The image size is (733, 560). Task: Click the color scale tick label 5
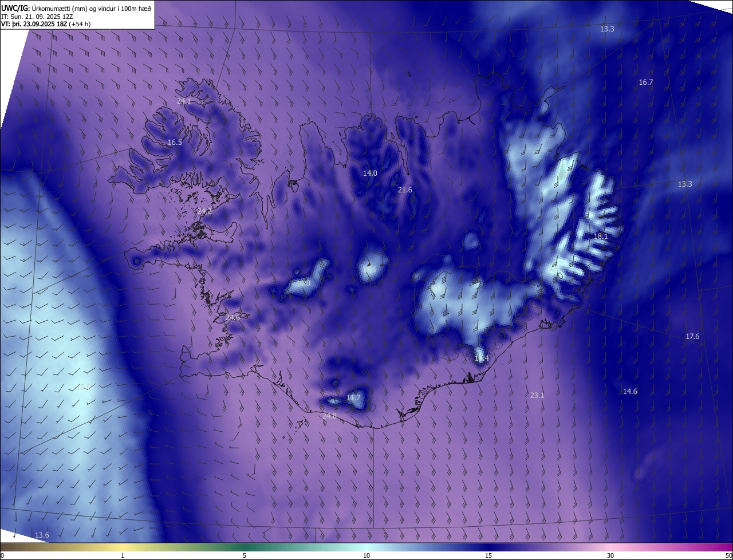tap(245, 555)
